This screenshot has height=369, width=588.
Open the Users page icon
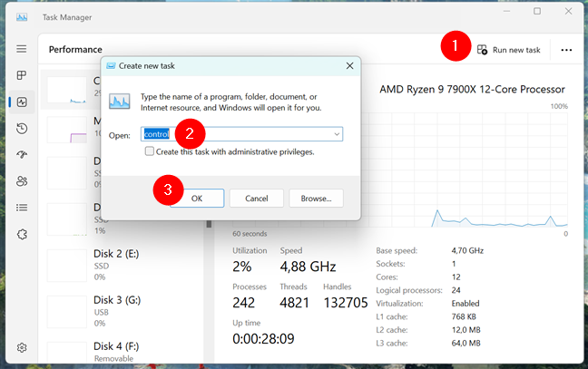tap(22, 181)
